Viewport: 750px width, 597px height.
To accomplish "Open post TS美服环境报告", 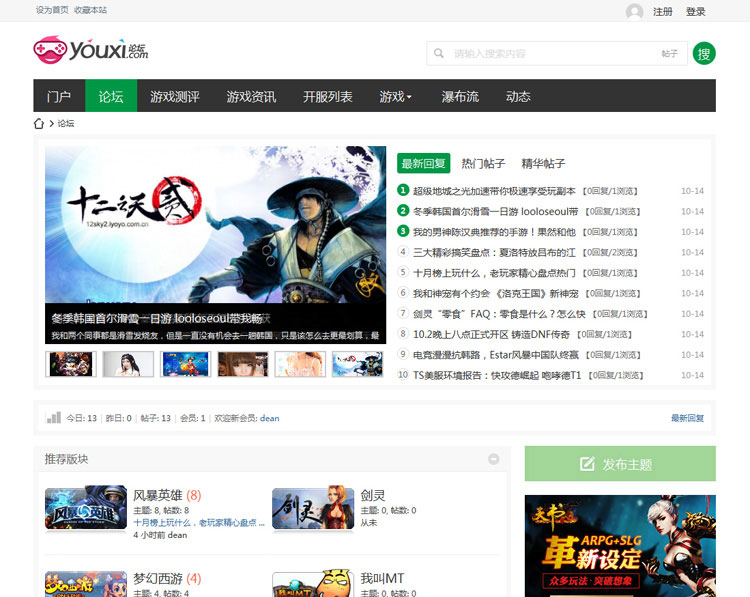I will 497,376.
